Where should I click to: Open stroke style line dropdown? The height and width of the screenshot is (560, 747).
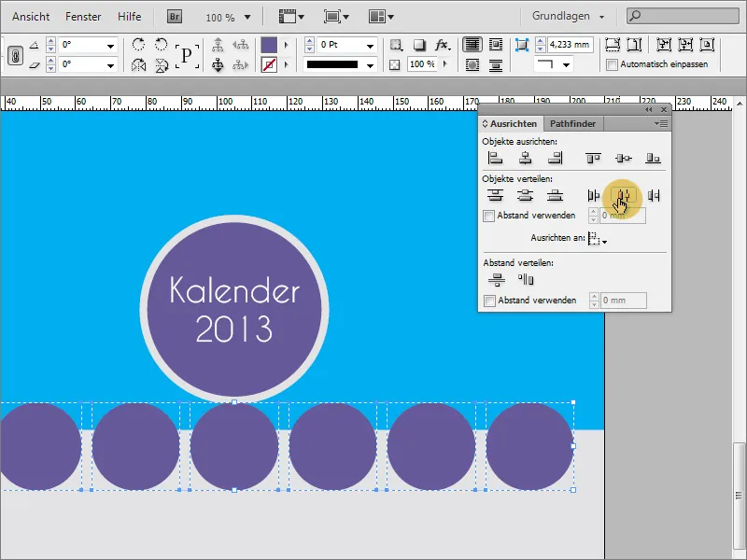370,65
